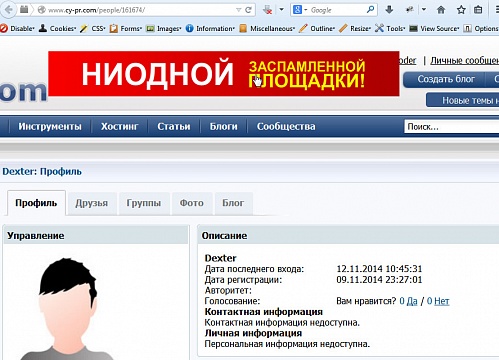Image resolution: width=499 pixels, height=360 pixels.
Task: Open the address bar history dropdown arrow
Action: (238, 10)
